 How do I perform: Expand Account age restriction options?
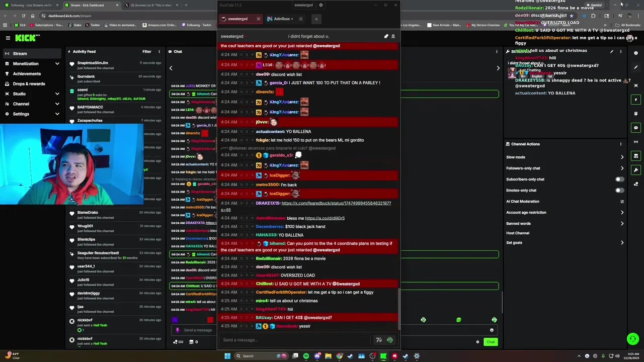tap(565, 213)
